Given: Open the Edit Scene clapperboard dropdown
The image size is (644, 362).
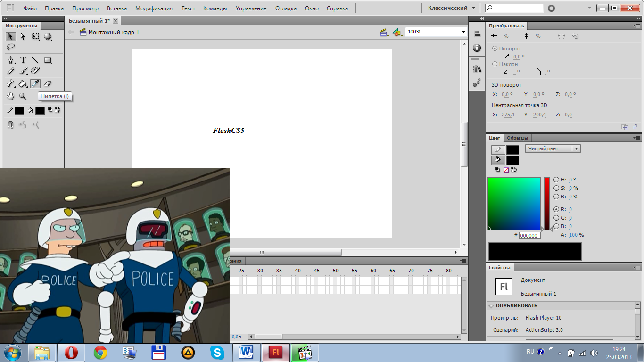Looking at the screenshot, I should coord(385,32).
